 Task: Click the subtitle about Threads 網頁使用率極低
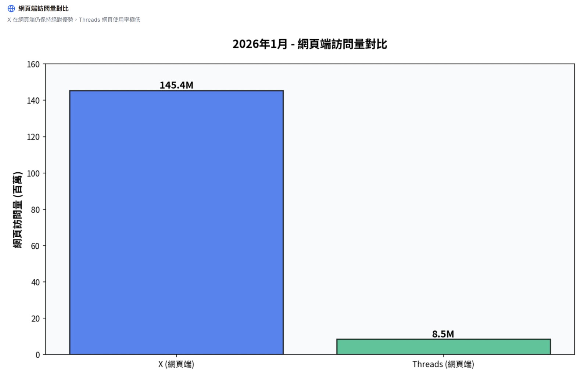73,20
